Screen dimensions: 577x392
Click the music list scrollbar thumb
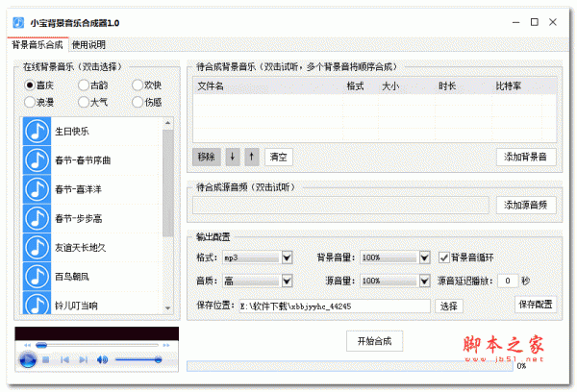tap(167, 183)
